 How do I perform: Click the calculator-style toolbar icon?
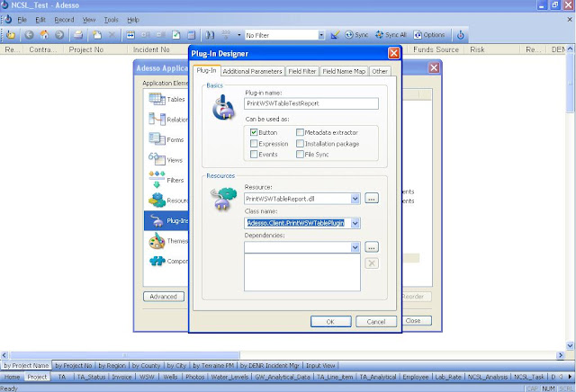pos(192,35)
